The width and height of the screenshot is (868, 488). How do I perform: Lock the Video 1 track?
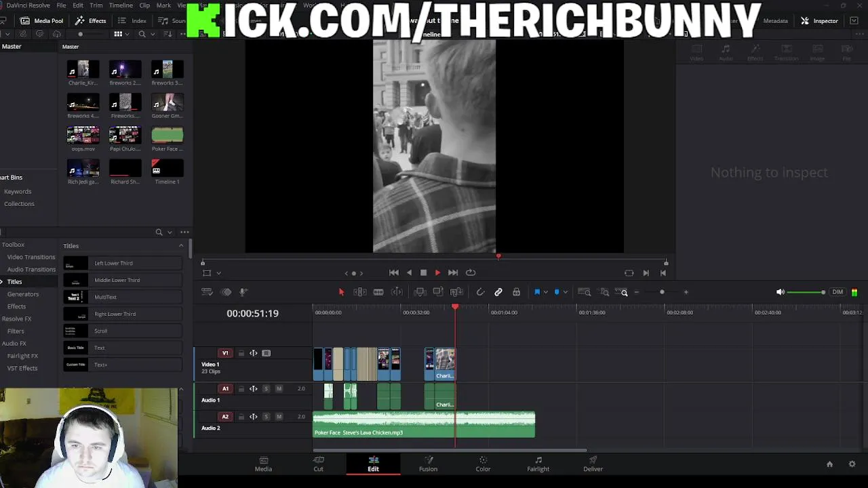[x=241, y=353]
